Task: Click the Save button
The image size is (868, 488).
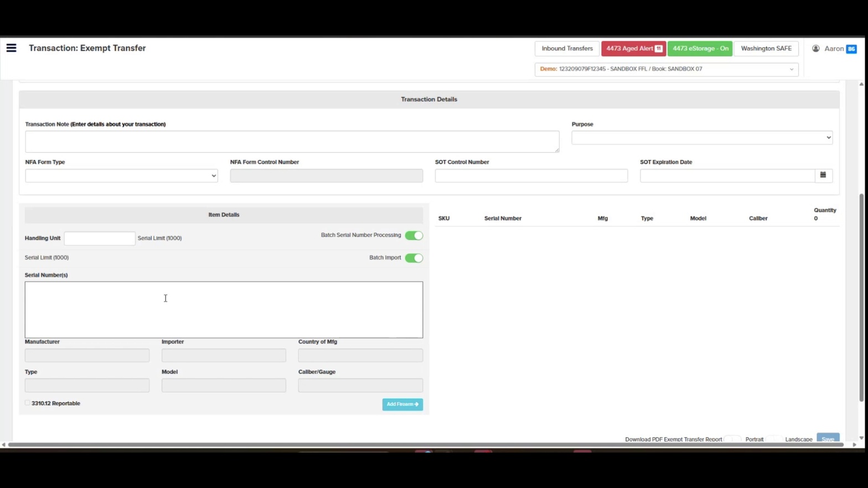Action: point(828,439)
